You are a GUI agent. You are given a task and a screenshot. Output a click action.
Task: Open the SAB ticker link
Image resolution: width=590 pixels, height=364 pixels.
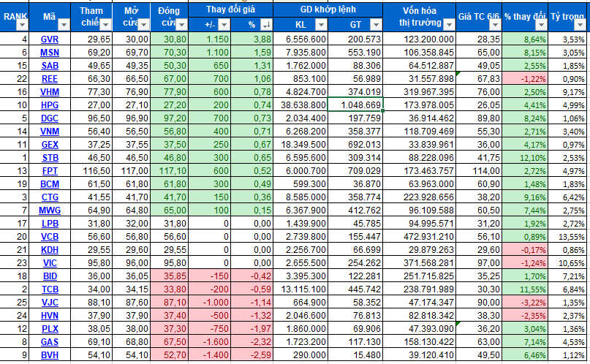pos(50,66)
